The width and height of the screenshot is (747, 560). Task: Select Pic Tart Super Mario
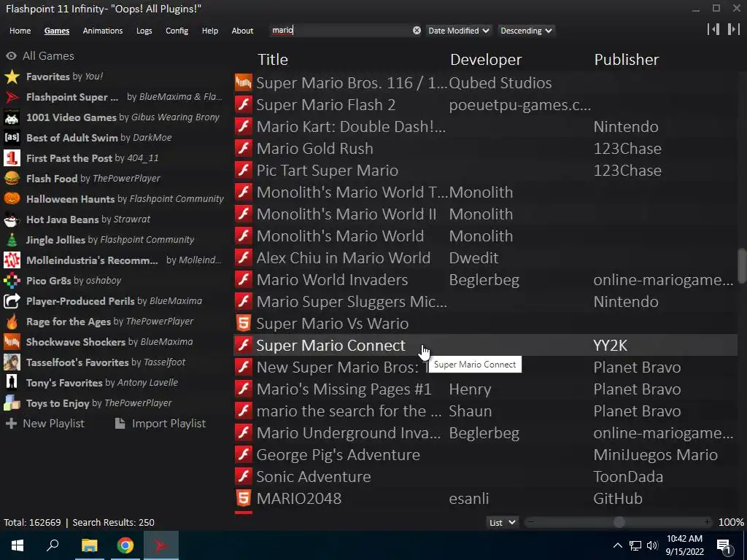tap(485, 171)
